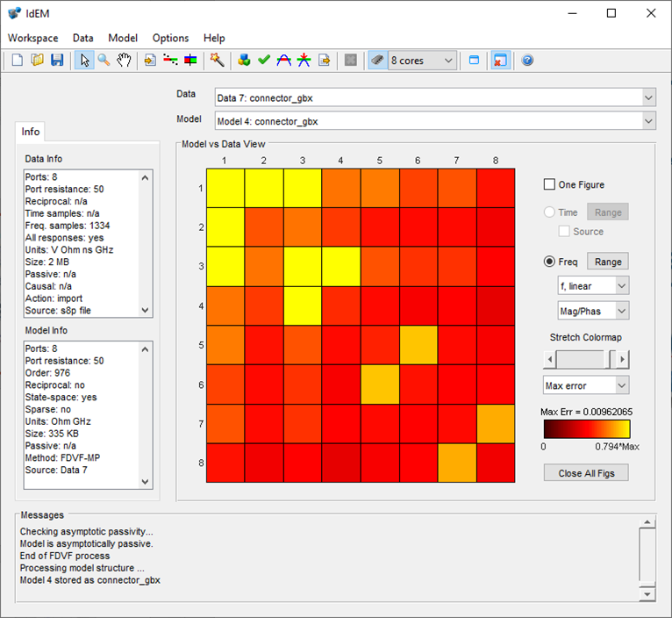Image resolution: width=672 pixels, height=618 pixels.
Task: Click the green checkmark icon
Action: (x=264, y=61)
